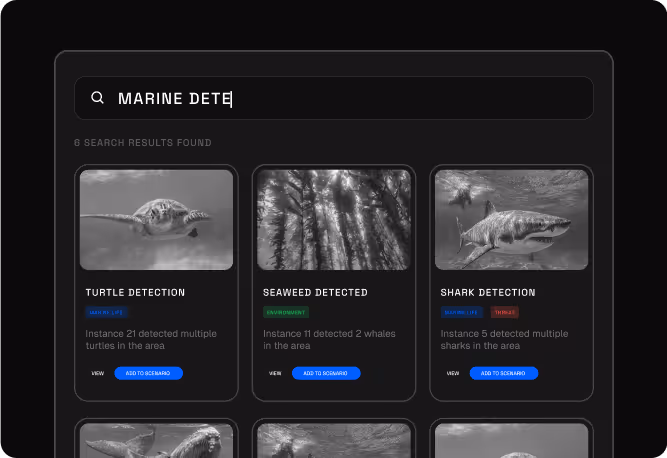Click 'Instance 21 detected multiple turtles' description
667x458 pixels.
click(151, 339)
